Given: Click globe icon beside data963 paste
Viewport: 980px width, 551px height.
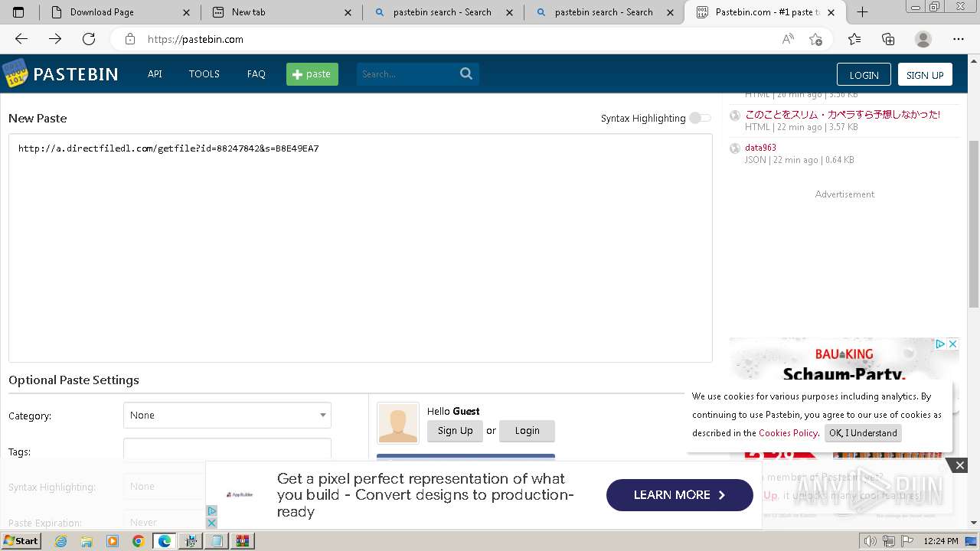Looking at the screenshot, I should point(735,148).
